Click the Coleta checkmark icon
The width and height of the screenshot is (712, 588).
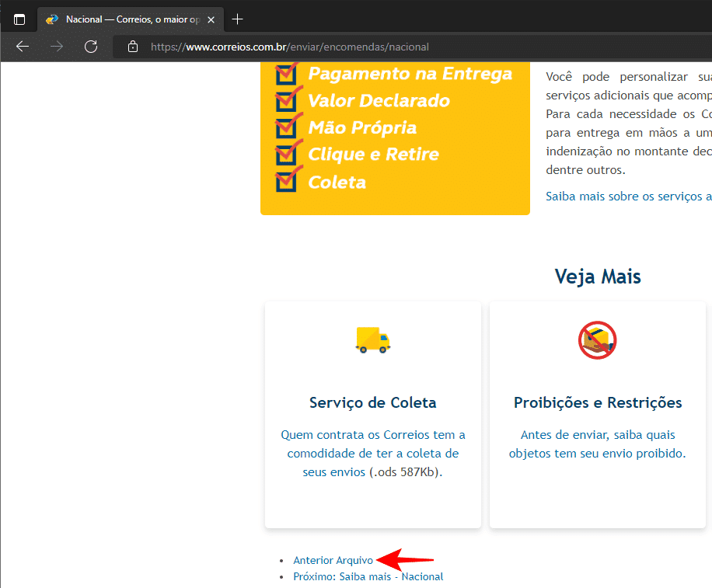[x=288, y=179]
